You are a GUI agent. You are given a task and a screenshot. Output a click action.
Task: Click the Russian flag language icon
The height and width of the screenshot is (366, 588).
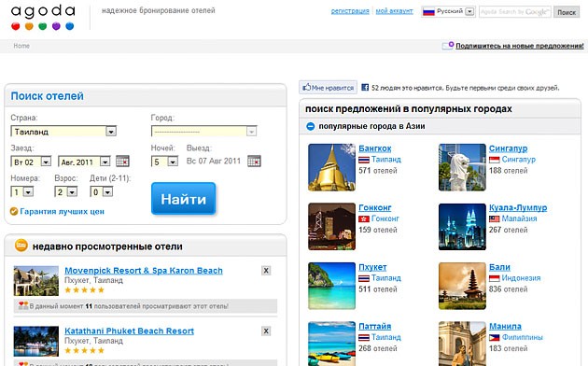(x=428, y=11)
